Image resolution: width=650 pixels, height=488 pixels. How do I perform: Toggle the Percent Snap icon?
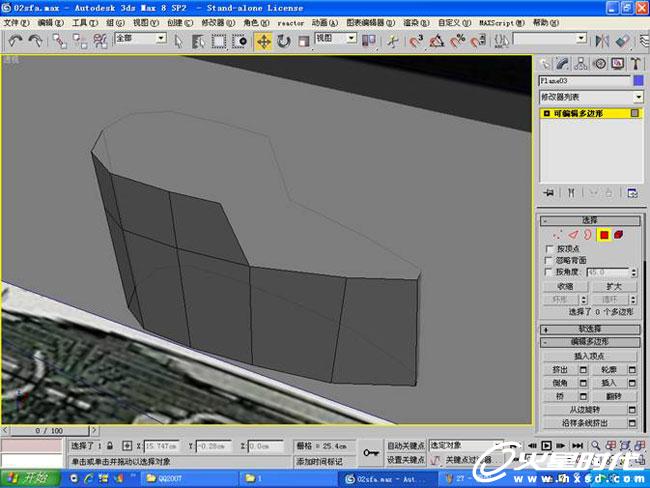tap(458, 41)
